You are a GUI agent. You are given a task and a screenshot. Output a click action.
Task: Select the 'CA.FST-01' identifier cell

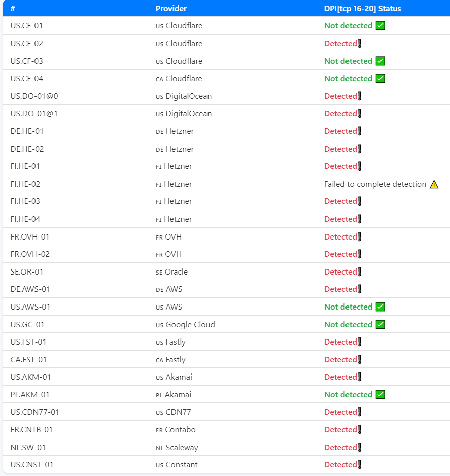point(28,359)
